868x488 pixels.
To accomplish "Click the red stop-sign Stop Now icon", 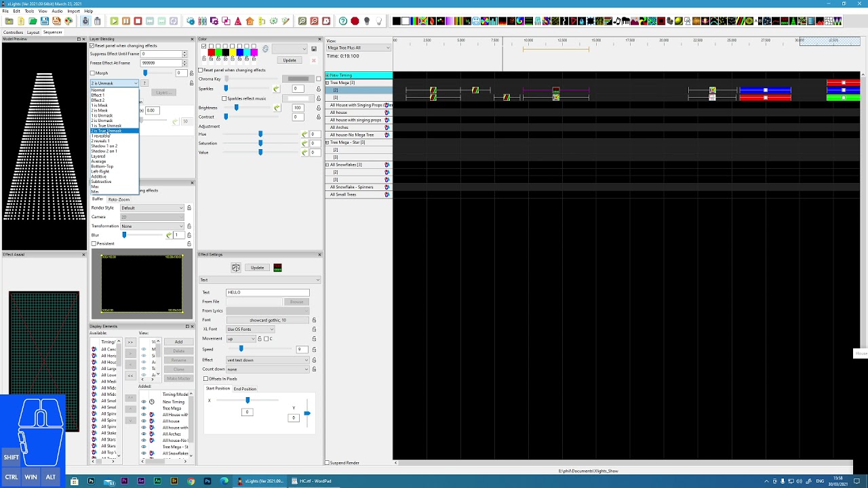I will pyautogui.click(x=355, y=21).
